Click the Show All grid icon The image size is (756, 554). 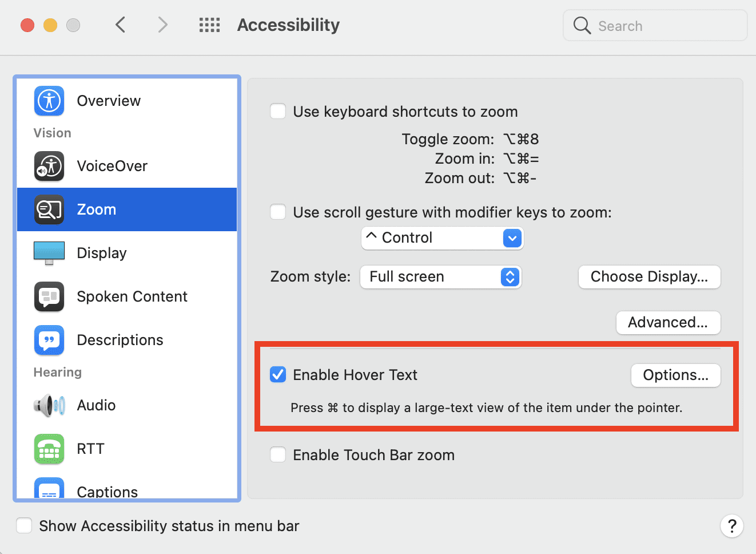click(x=209, y=25)
